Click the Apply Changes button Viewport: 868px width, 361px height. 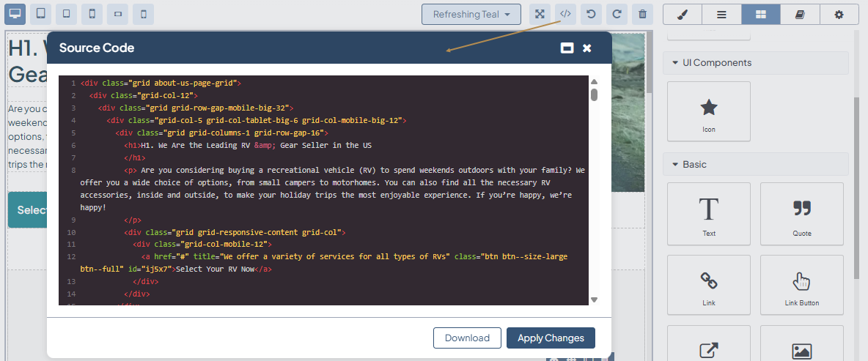click(x=551, y=338)
